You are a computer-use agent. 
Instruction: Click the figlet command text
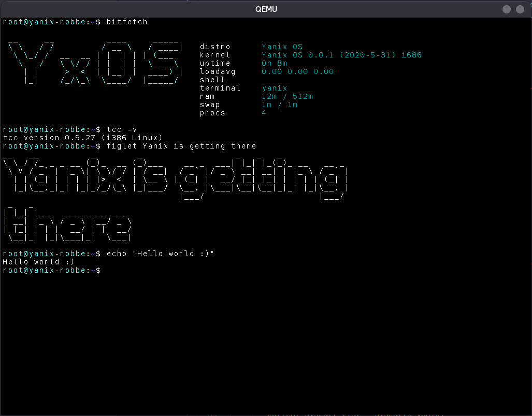(x=181, y=146)
